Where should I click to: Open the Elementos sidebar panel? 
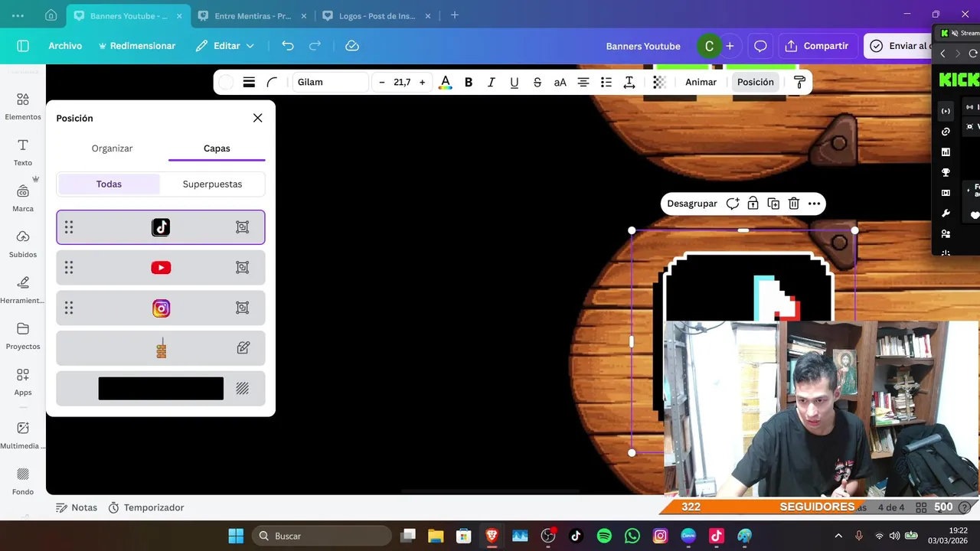(23, 106)
